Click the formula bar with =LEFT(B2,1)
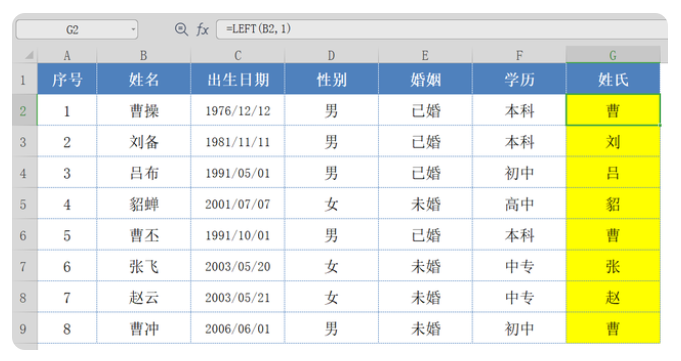 (442, 30)
